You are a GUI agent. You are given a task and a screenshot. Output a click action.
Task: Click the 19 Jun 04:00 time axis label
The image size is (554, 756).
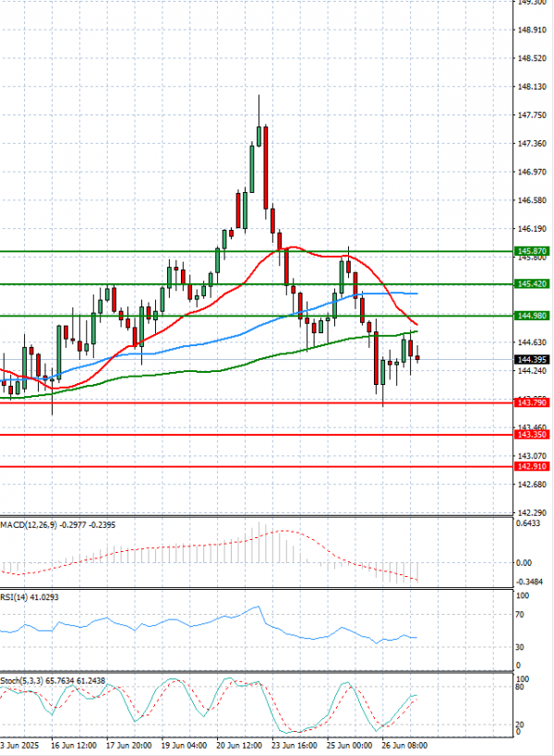tap(184, 746)
